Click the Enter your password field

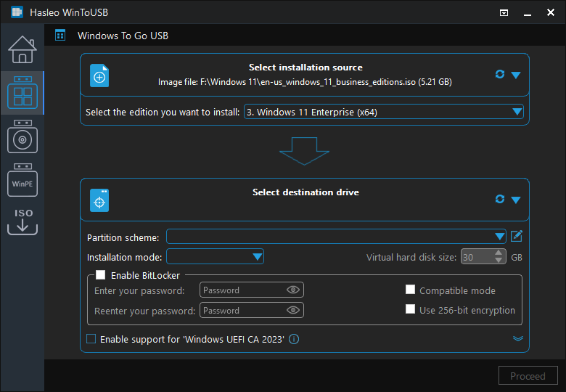pyautogui.click(x=252, y=290)
